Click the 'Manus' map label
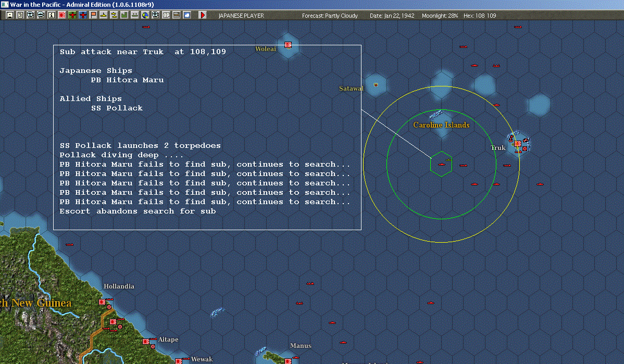This screenshot has height=364, width=624. tap(301, 346)
